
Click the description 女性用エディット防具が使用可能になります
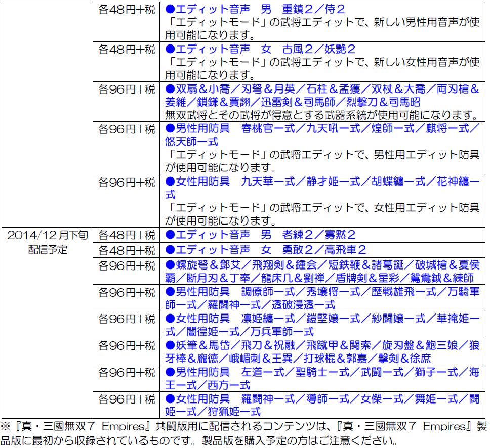(322, 214)
